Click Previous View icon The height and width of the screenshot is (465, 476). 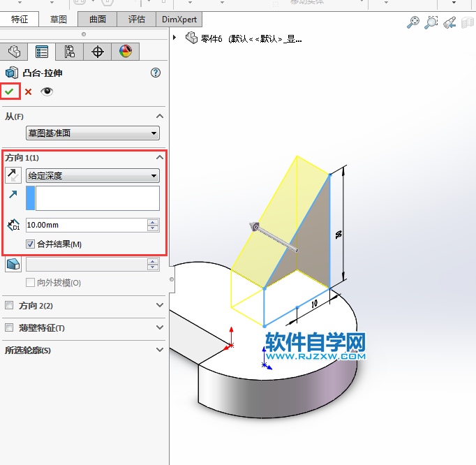449,22
